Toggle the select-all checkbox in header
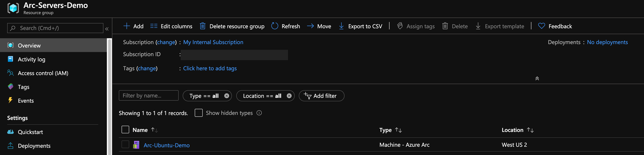 point(125,129)
